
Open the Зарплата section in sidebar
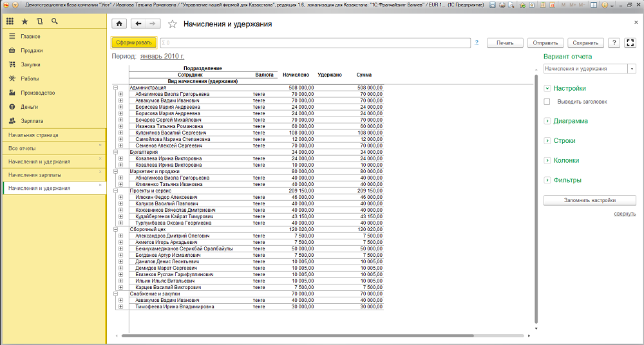pos(32,120)
